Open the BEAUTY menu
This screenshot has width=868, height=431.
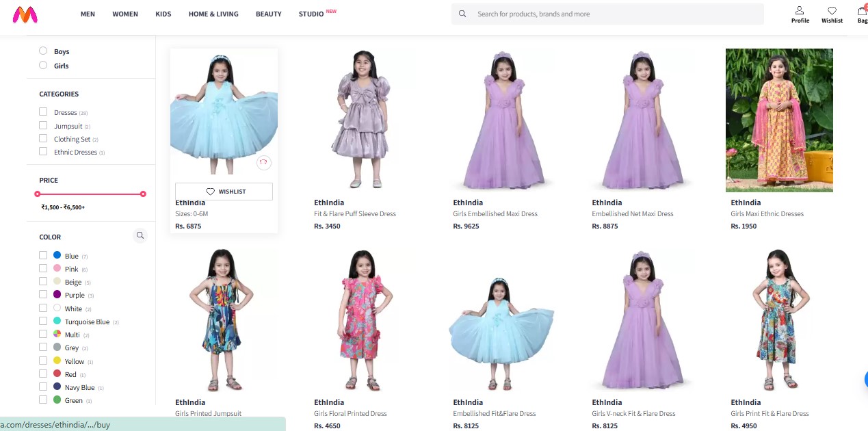[x=269, y=14]
